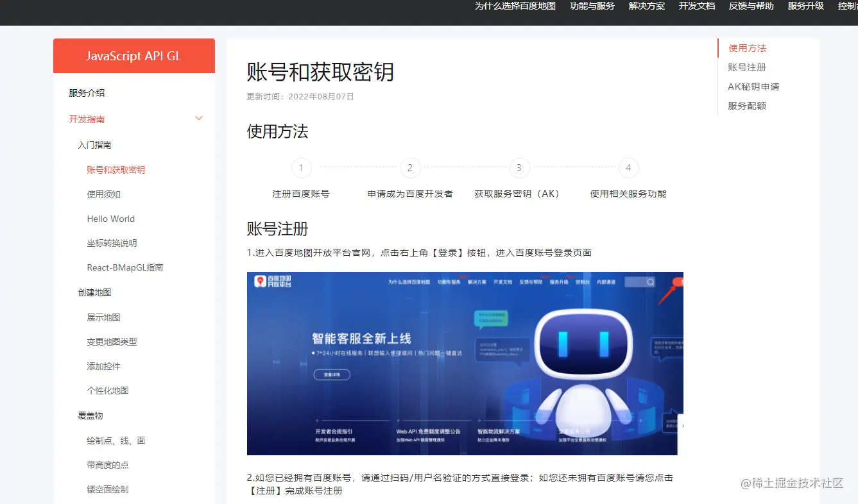Click the JavaScript API GL red banner

tap(133, 56)
